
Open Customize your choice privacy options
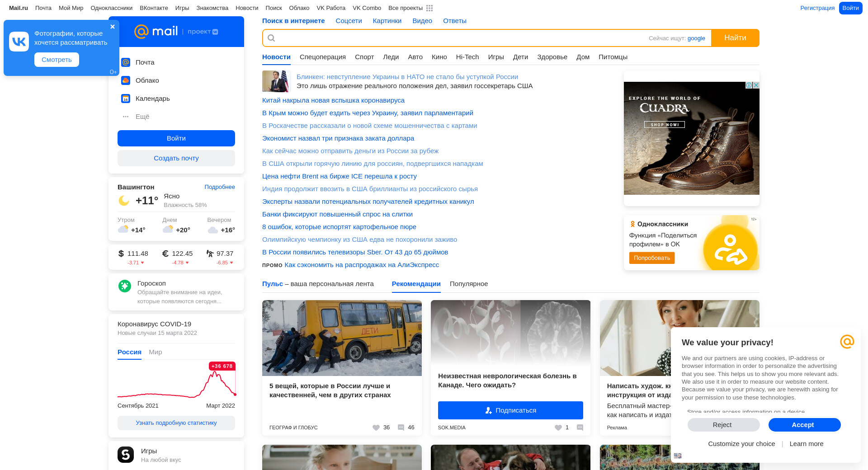click(741, 444)
